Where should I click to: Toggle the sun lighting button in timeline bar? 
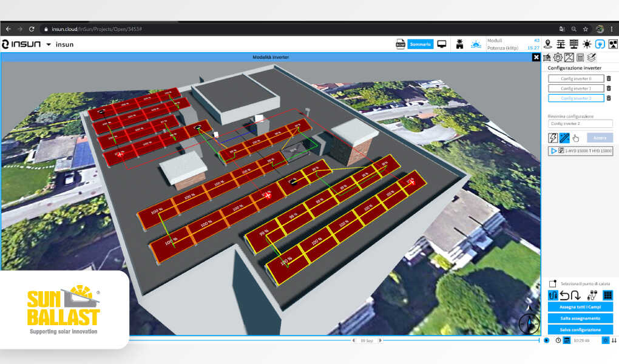pyautogui.click(x=604, y=340)
